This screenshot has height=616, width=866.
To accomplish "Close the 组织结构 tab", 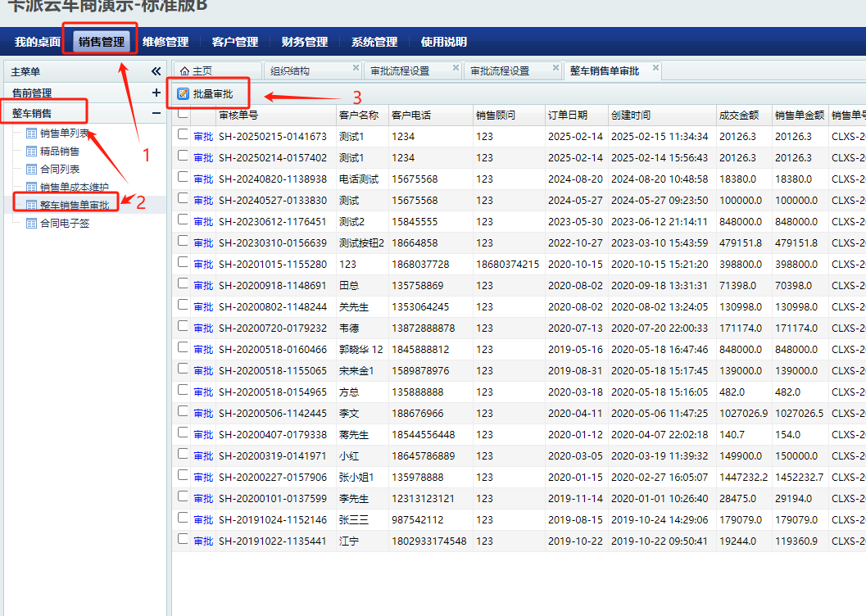I will [x=356, y=68].
